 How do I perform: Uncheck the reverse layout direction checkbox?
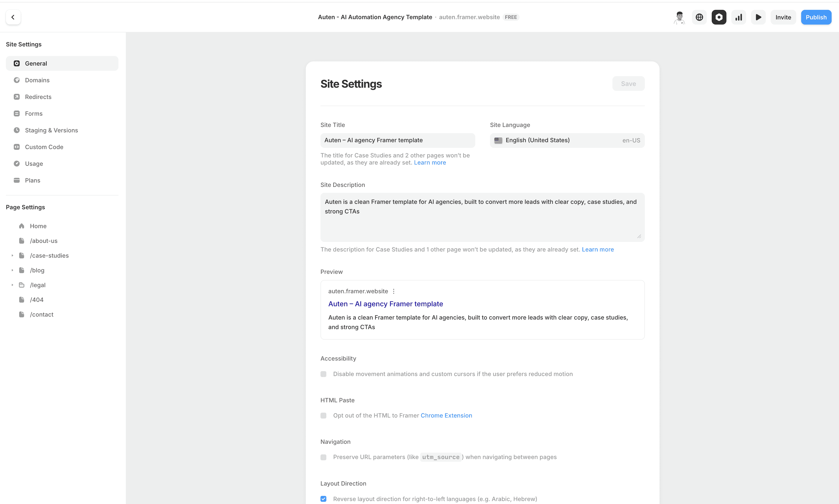click(323, 499)
